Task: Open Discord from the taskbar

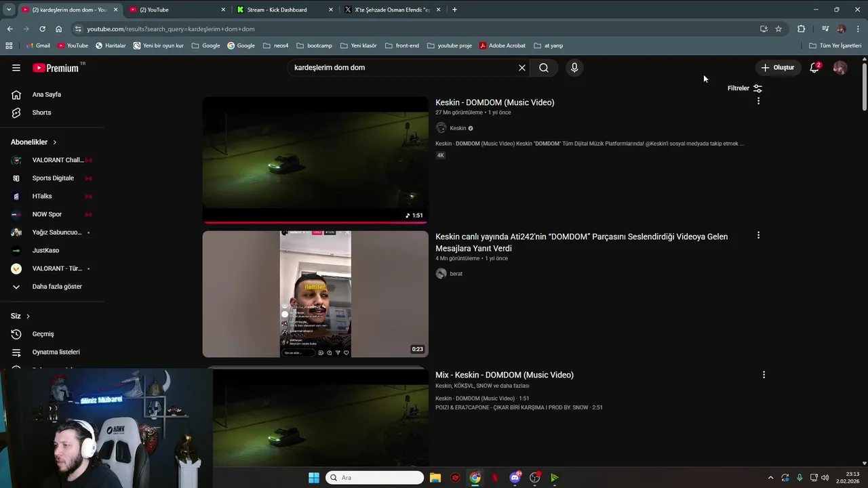Action: tap(515, 478)
